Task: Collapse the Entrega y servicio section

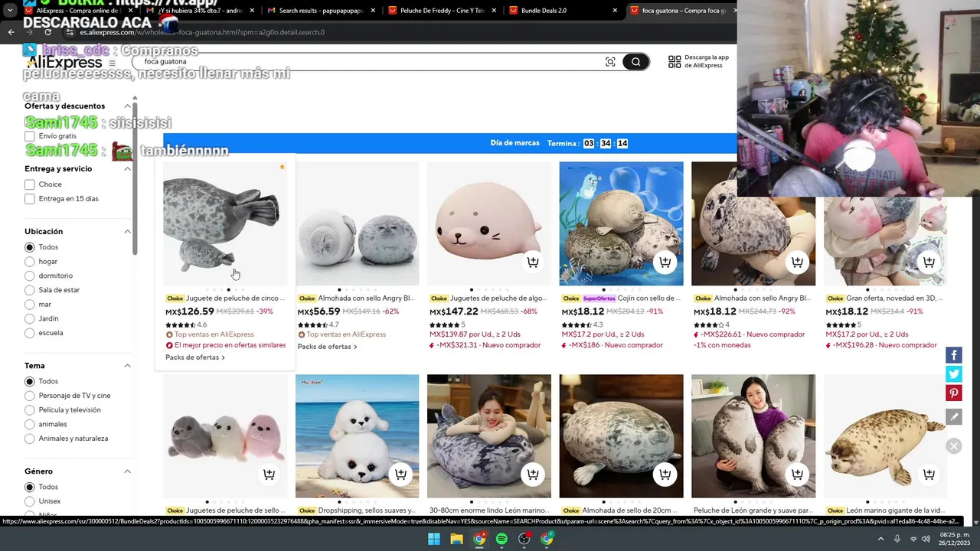Action: click(x=127, y=169)
